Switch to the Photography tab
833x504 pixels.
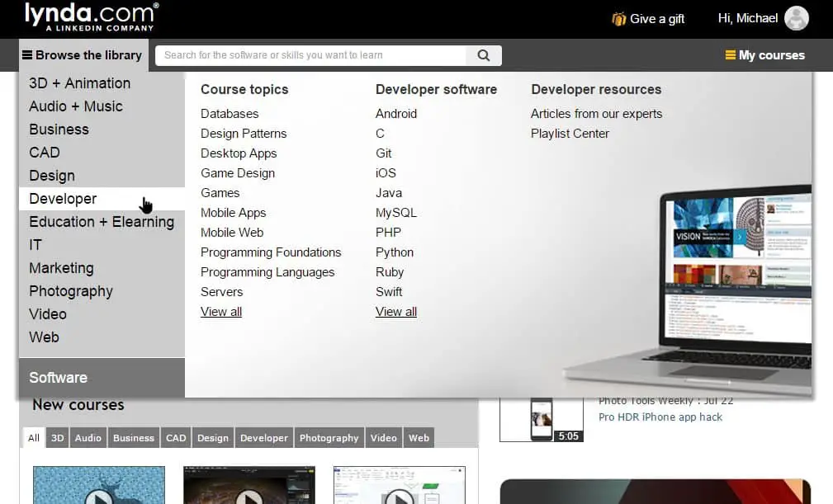pos(329,438)
